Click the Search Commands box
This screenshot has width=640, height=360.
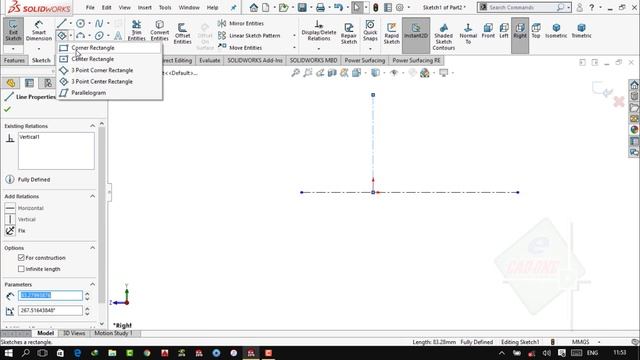[x=520, y=7]
